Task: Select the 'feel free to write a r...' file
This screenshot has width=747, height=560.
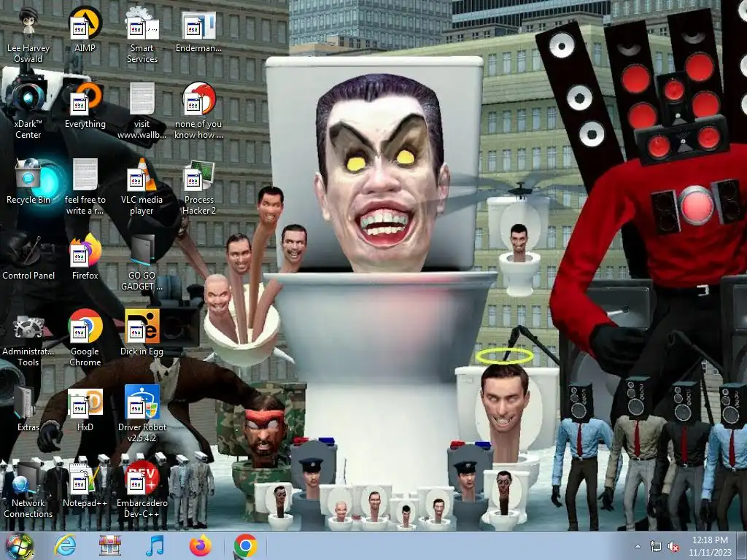Action: (x=85, y=186)
